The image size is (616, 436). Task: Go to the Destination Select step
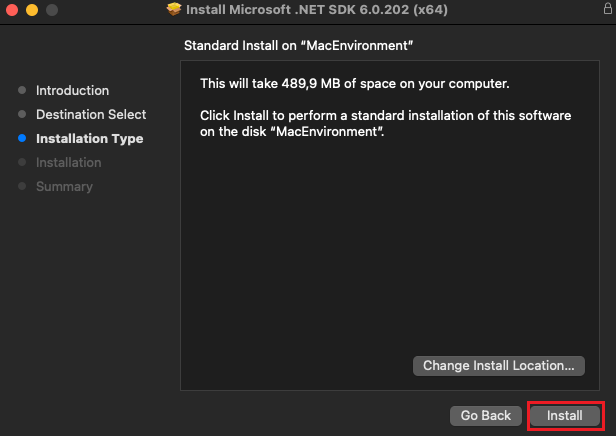(91, 114)
